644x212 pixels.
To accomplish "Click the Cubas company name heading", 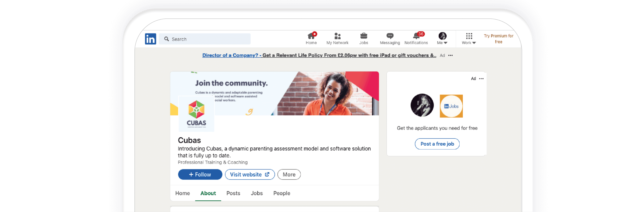I will click(189, 140).
